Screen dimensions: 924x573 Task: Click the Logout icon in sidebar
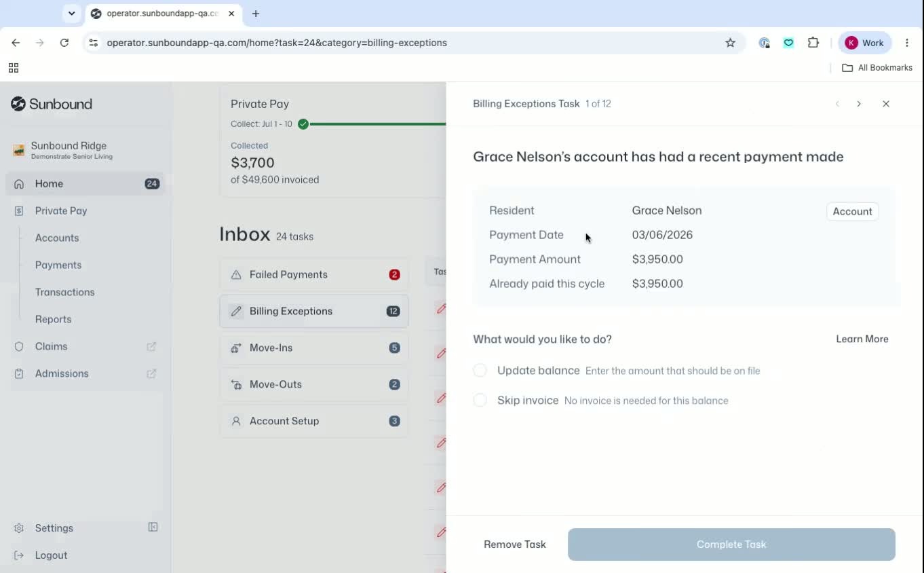coord(19,555)
